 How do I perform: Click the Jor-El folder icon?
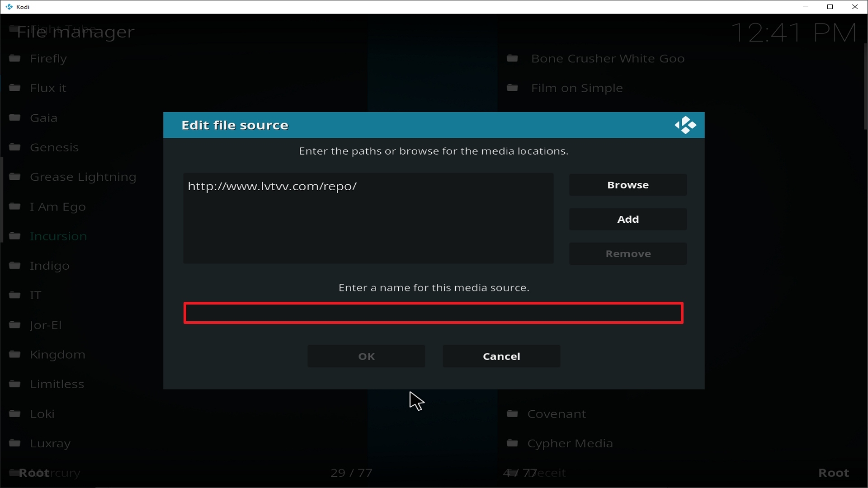[15, 325]
